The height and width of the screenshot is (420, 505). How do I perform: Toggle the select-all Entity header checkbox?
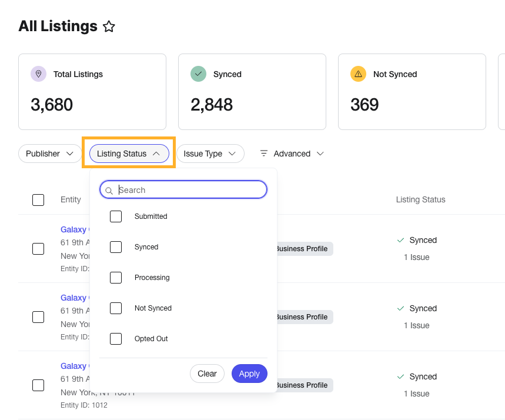(38, 200)
